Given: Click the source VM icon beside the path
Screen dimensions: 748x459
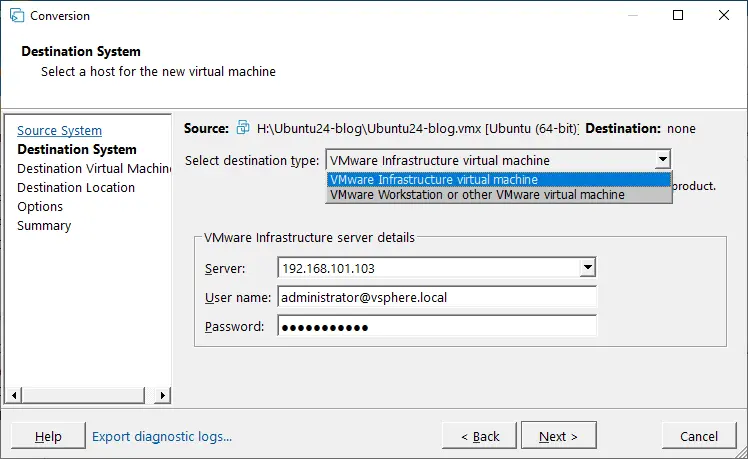Looking at the screenshot, I should pos(243,128).
